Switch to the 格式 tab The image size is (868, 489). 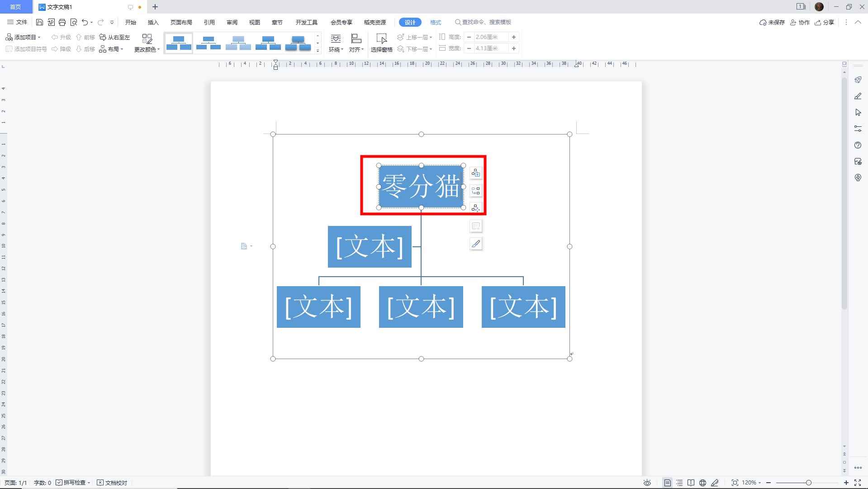click(x=435, y=22)
